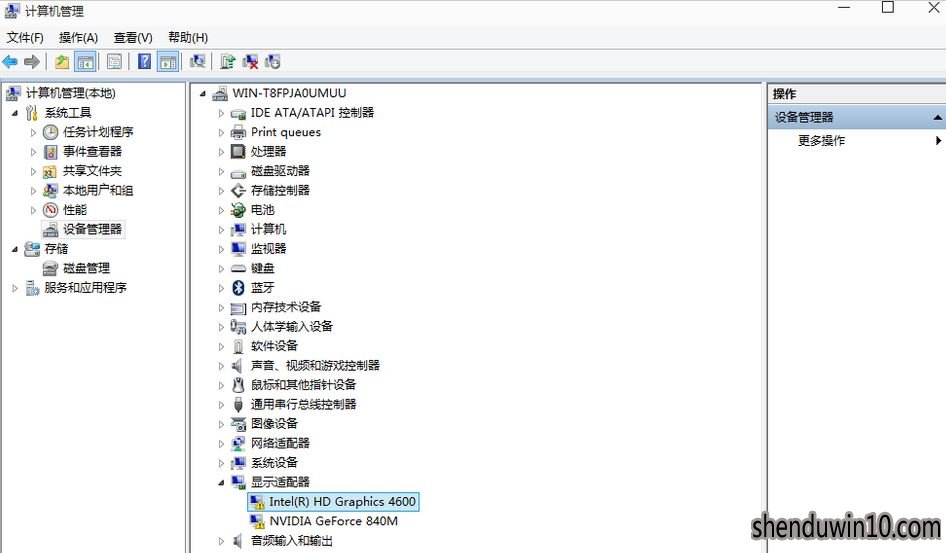This screenshot has height=553, width=946.
Task: Open the 帮助(H) menu
Action: pos(188,37)
